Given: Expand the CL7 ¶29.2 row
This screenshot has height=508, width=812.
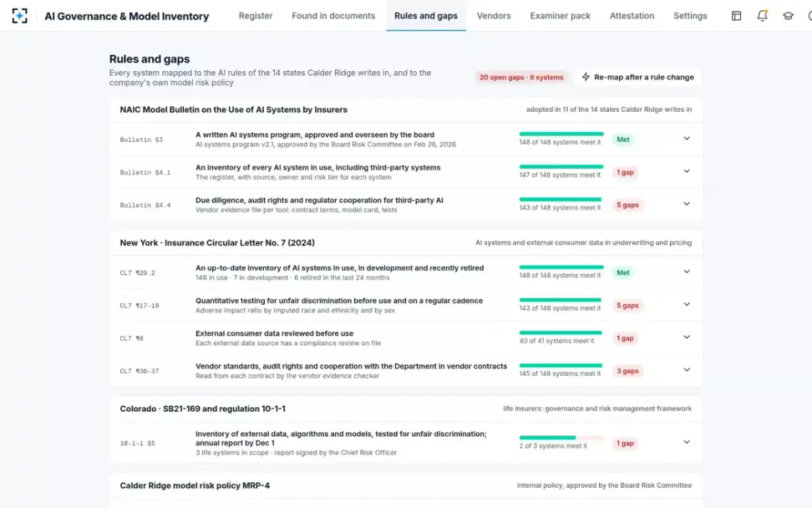Looking at the screenshot, I should (x=687, y=272).
